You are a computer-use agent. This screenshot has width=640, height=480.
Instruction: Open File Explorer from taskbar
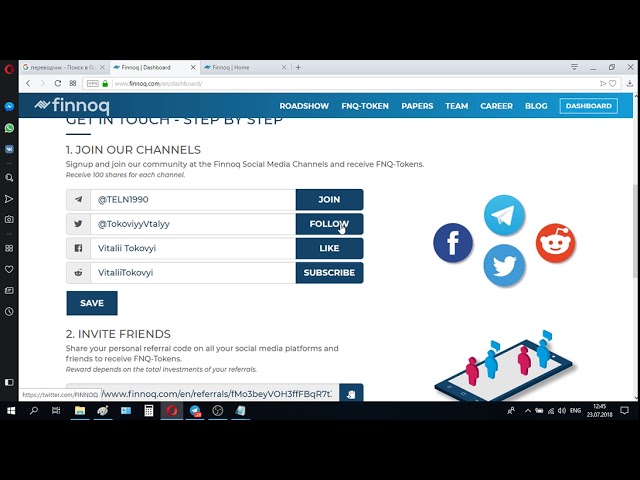click(80, 411)
